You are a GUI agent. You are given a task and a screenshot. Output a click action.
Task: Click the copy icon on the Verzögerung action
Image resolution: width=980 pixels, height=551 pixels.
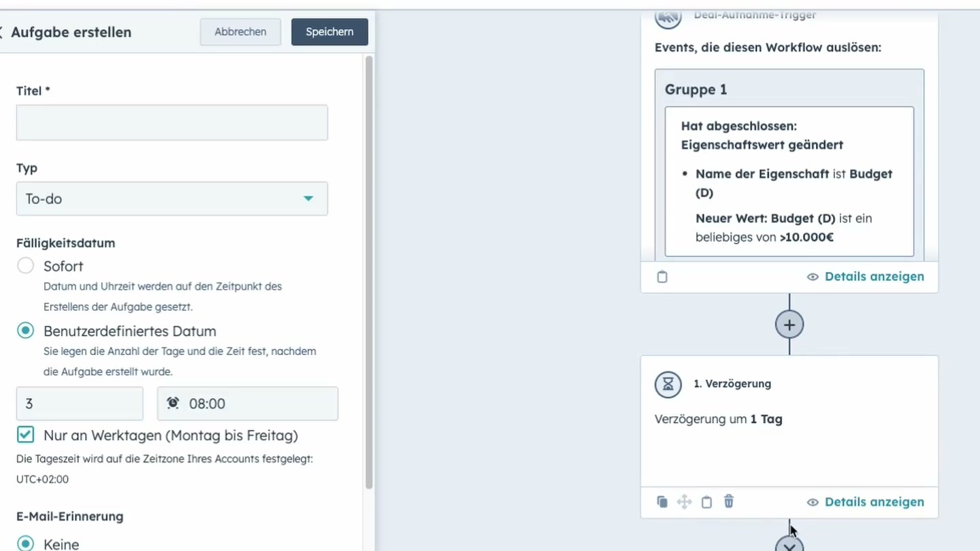click(662, 501)
